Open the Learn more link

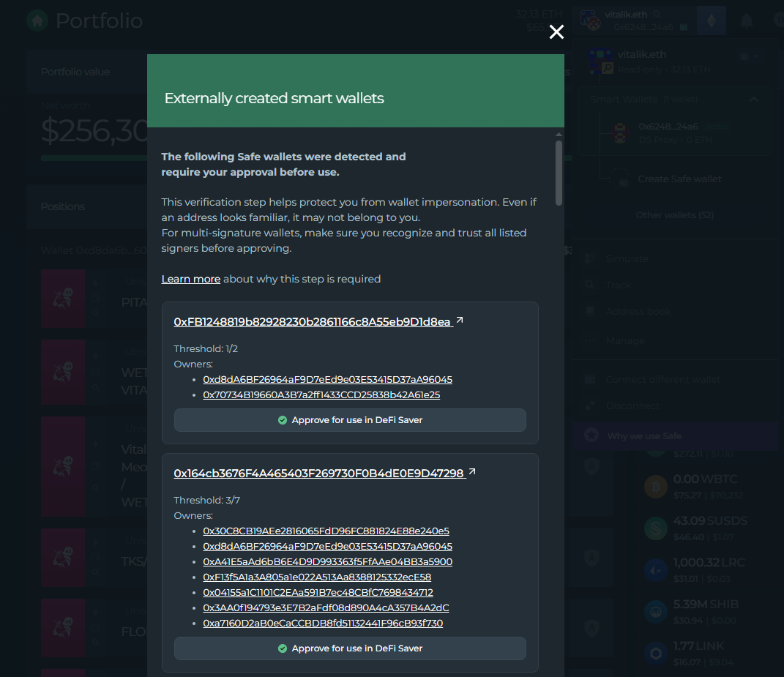191,279
